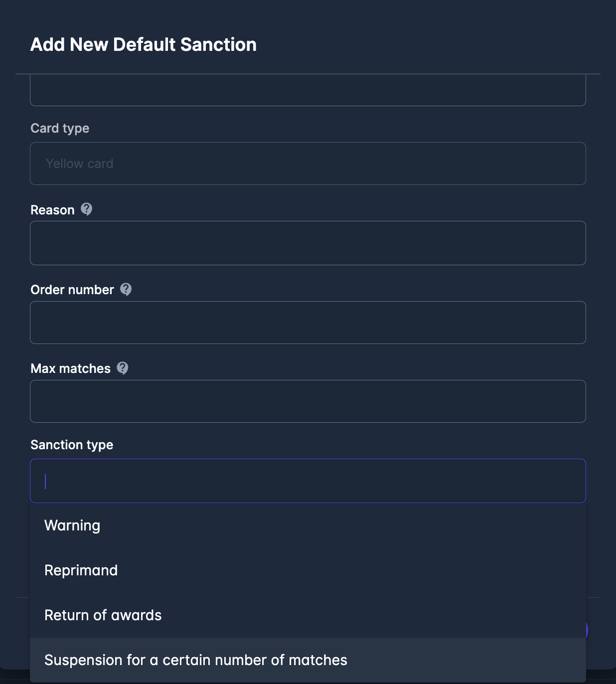Click the Order number help icon
Screen dimensions: 616x684
pos(126,289)
